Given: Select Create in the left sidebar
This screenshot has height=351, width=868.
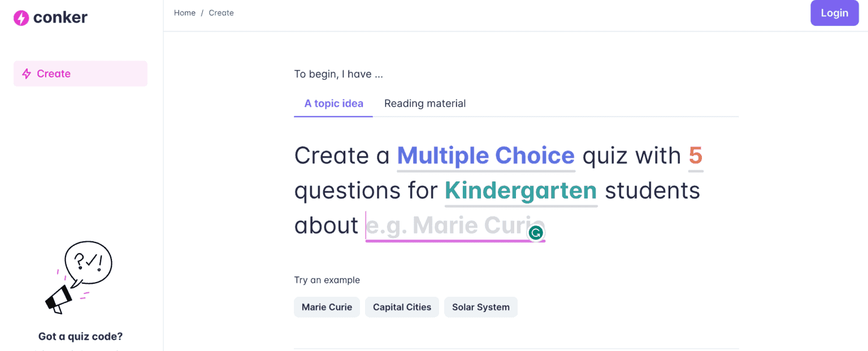Looking at the screenshot, I should [x=80, y=73].
